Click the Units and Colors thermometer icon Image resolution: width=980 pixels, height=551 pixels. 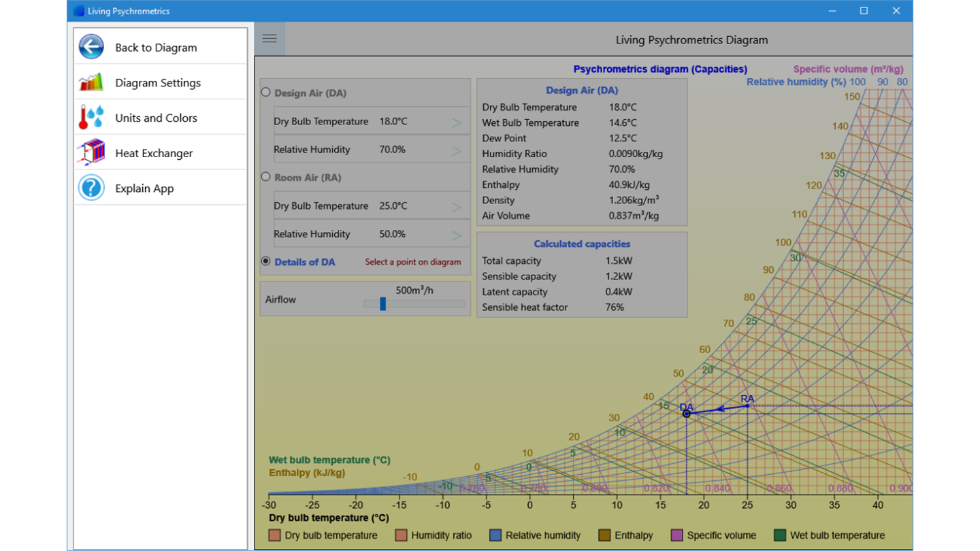[x=91, y=118]
